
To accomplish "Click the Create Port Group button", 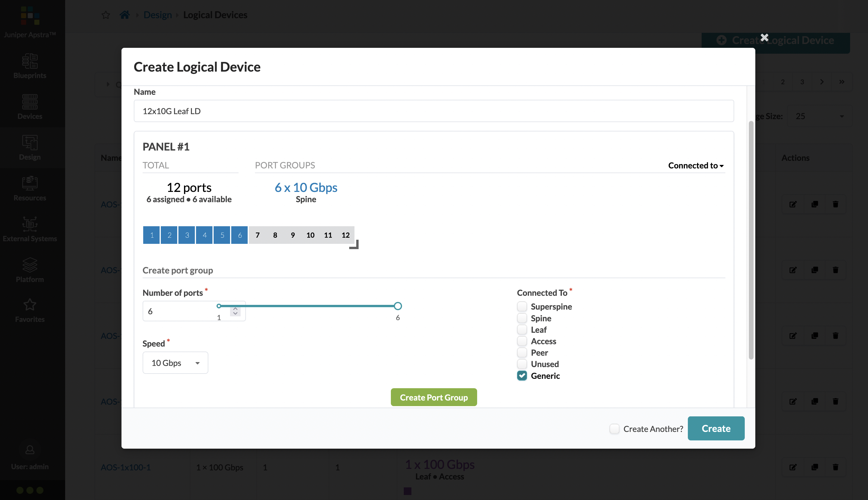I will pos(433,397).
